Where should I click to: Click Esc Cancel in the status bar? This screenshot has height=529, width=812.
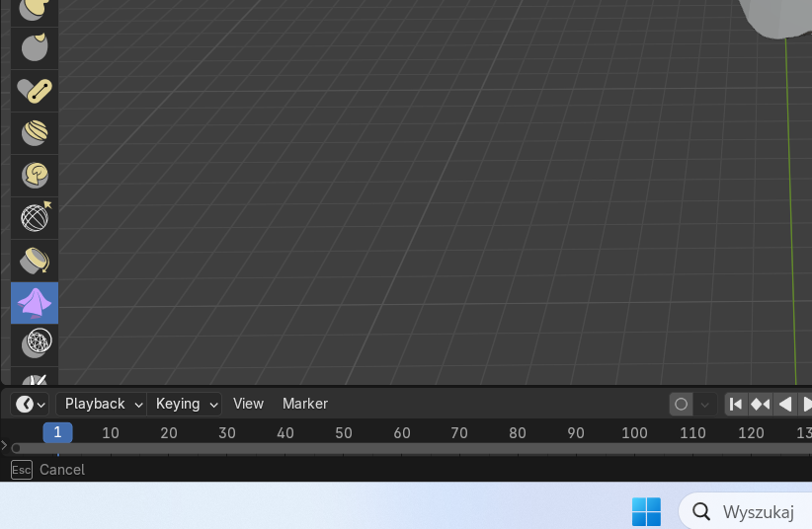click(47, 470)
